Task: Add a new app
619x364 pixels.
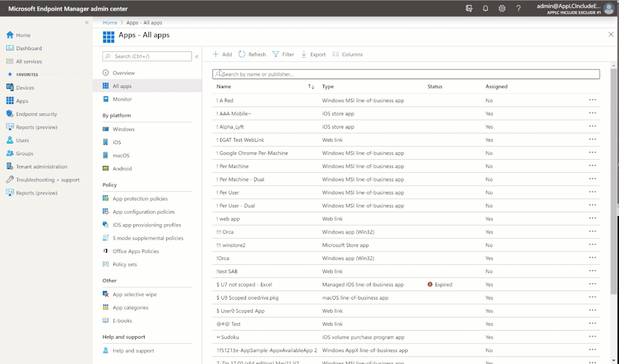Action: pyautogui.click(x=222, y=54)
